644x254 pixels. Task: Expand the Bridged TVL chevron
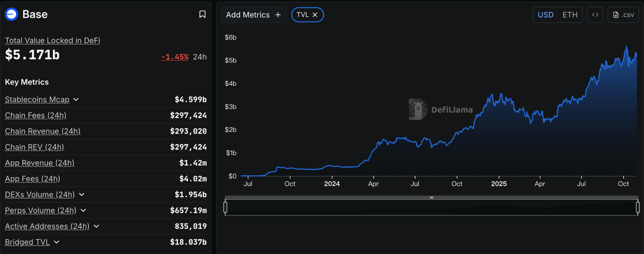pyautogui.click(x=57, y=242)
